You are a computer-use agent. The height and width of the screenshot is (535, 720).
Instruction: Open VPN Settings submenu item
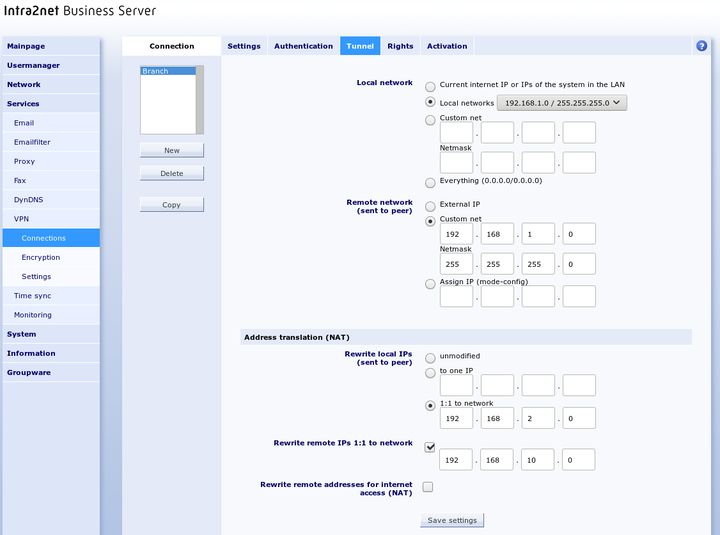pyautogui.click(x=51, y=276)
